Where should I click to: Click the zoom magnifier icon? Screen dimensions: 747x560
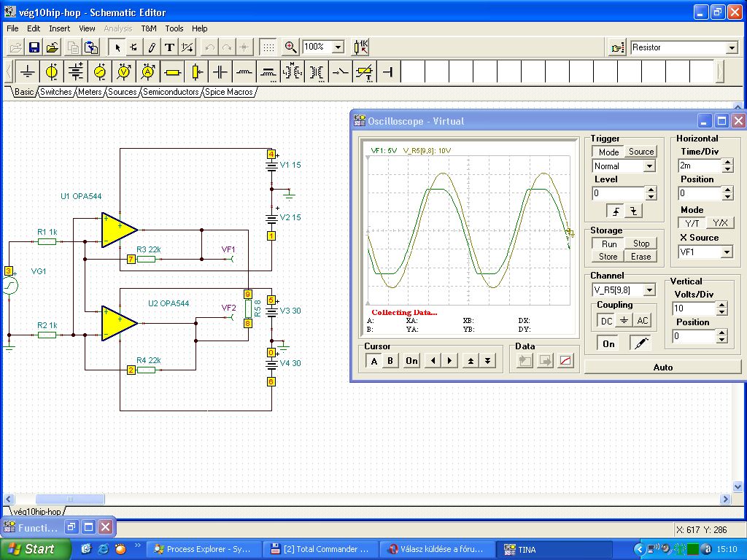(290, 47)
